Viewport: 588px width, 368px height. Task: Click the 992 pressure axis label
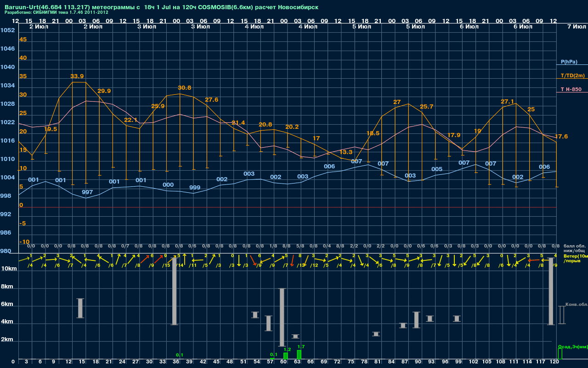pos(6,214)
